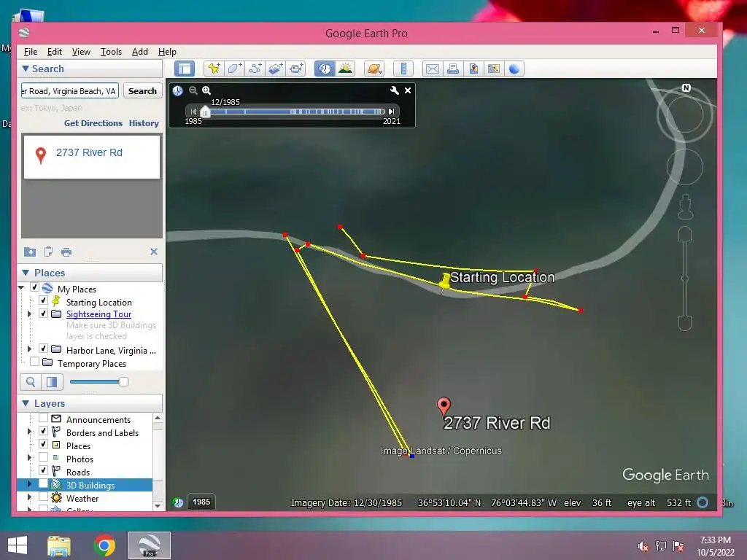Click the magnifier search-places button

point(31,382)
